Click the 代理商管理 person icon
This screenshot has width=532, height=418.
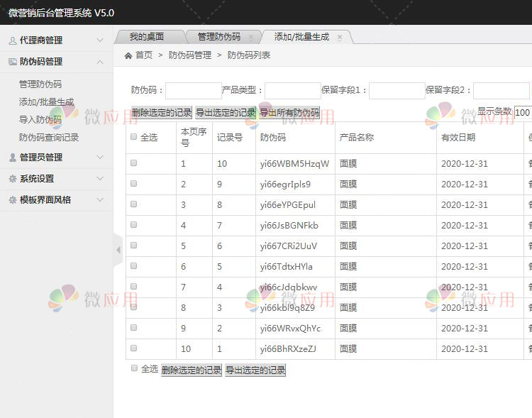tap(13, 40)
